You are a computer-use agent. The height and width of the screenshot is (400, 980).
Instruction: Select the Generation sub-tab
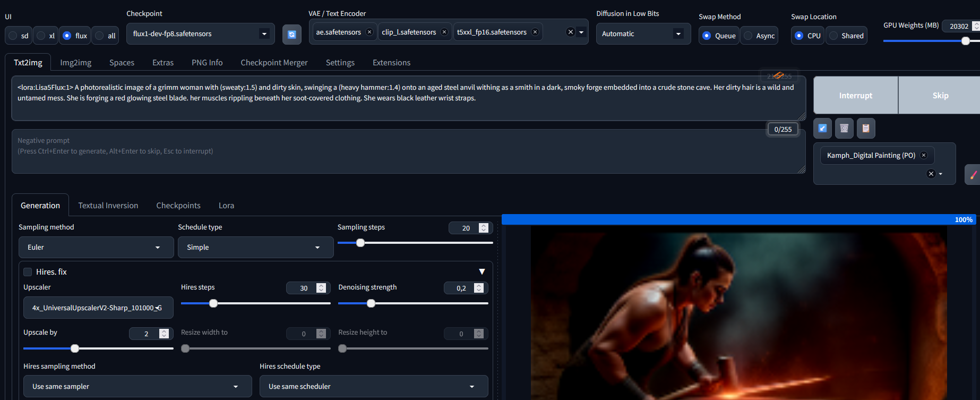40,206
